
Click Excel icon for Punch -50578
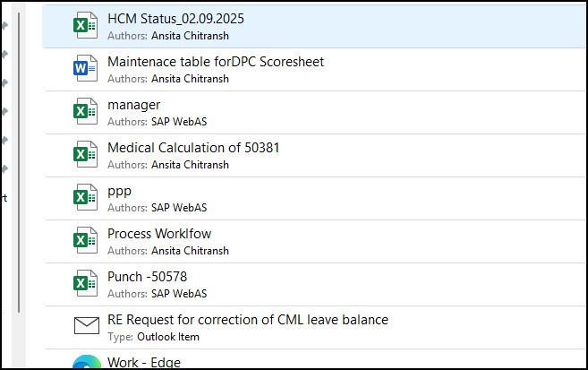coord(86,284)
